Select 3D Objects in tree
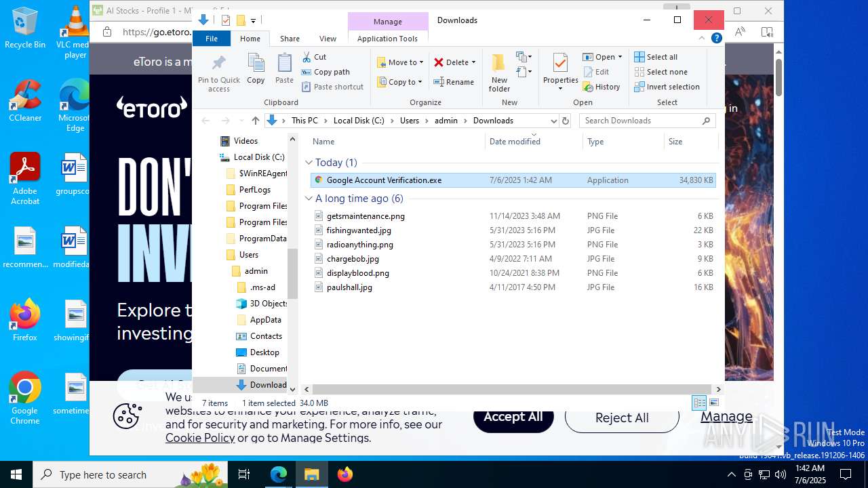Image resolution: width=868 pixels, height=488 pixels. 262,304
